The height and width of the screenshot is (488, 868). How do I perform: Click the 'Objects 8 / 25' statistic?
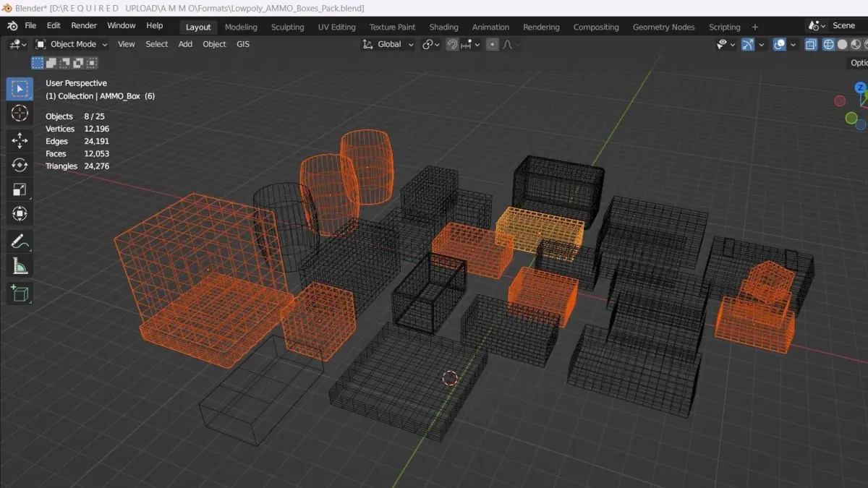click(75, 116)
